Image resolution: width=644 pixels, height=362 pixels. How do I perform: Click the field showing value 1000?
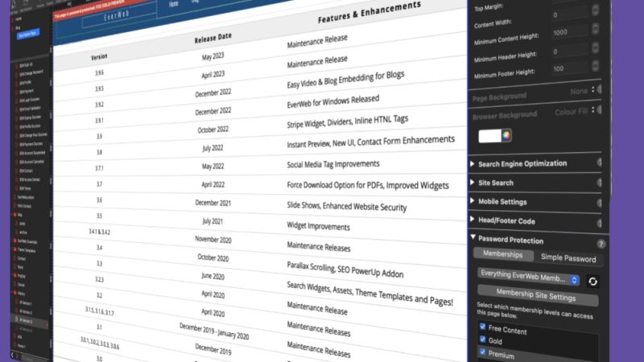tap(570, 31)
